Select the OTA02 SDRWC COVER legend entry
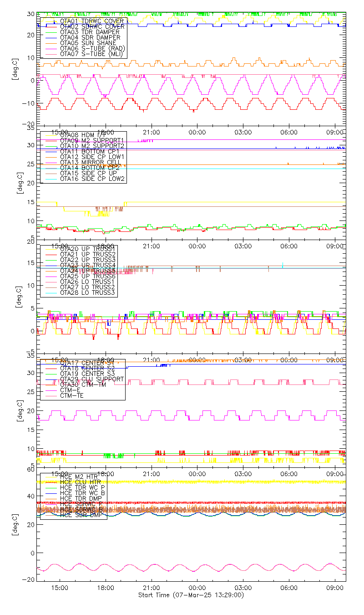 [x=92, y=26]
